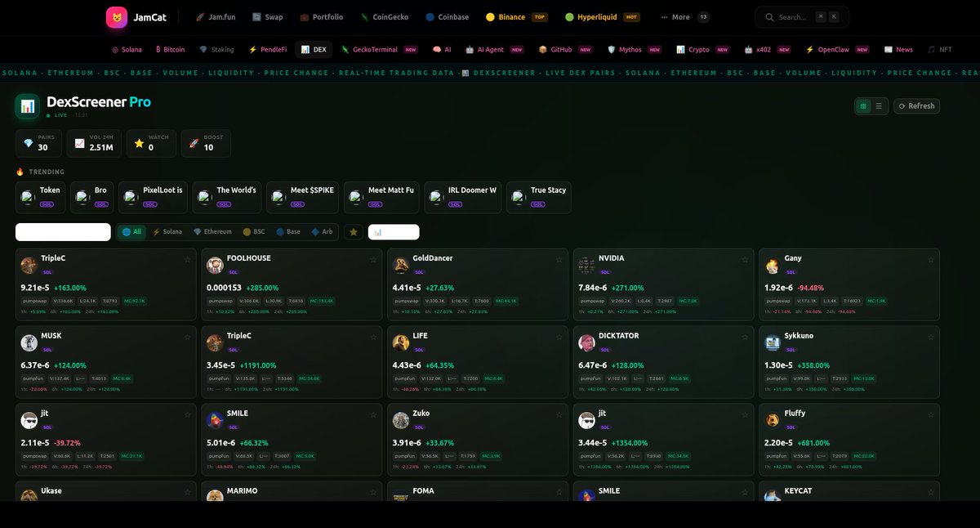Star the Fluffy pair
980x528 pixels.
[931, 414]
